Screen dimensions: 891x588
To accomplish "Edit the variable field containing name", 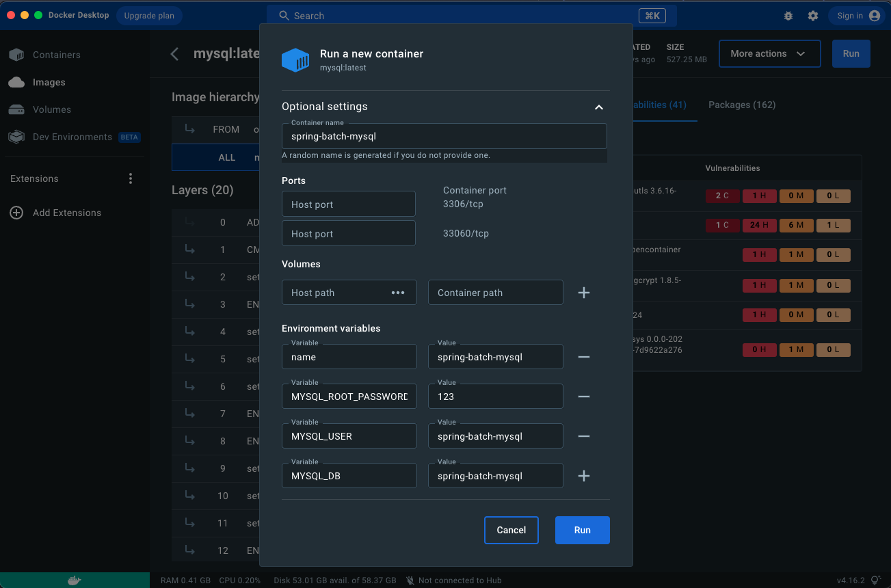I will [349, 357].
